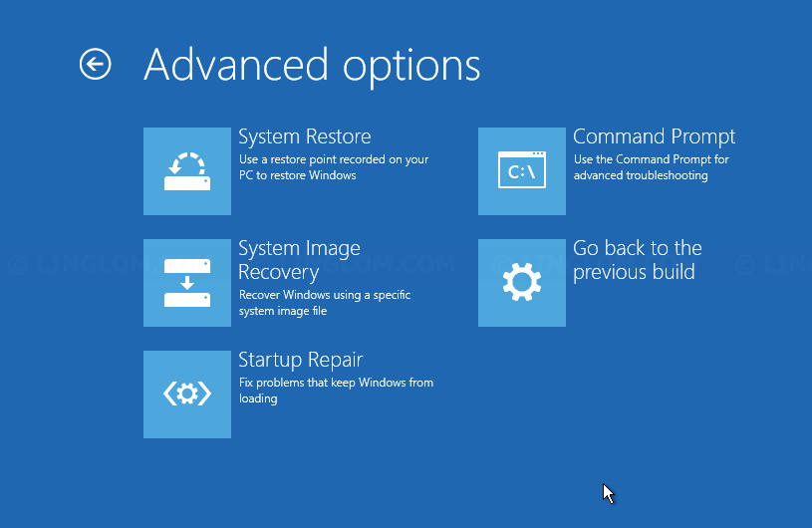Open the System Image Recovery tile icon
The image size is (812, 528).
[187, 283]
